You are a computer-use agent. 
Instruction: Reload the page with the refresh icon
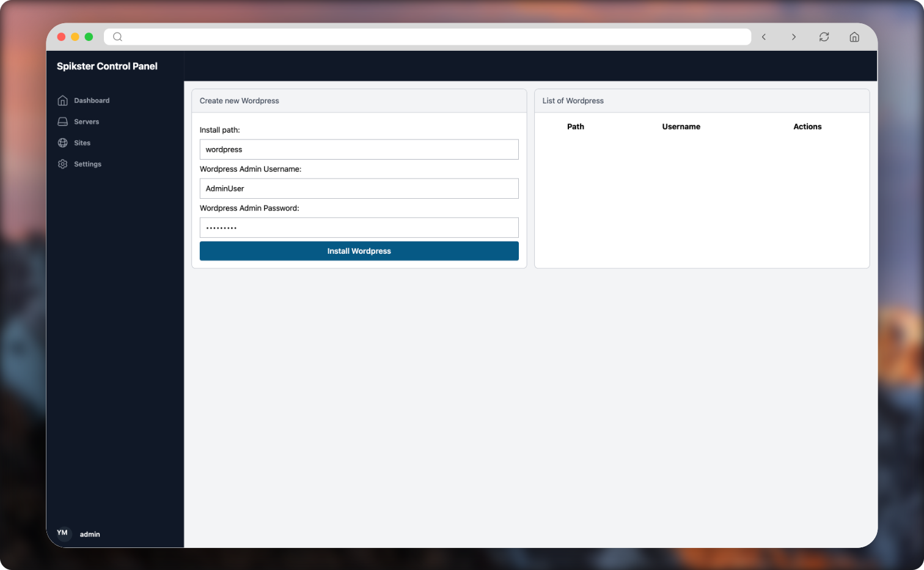[824, 37]
